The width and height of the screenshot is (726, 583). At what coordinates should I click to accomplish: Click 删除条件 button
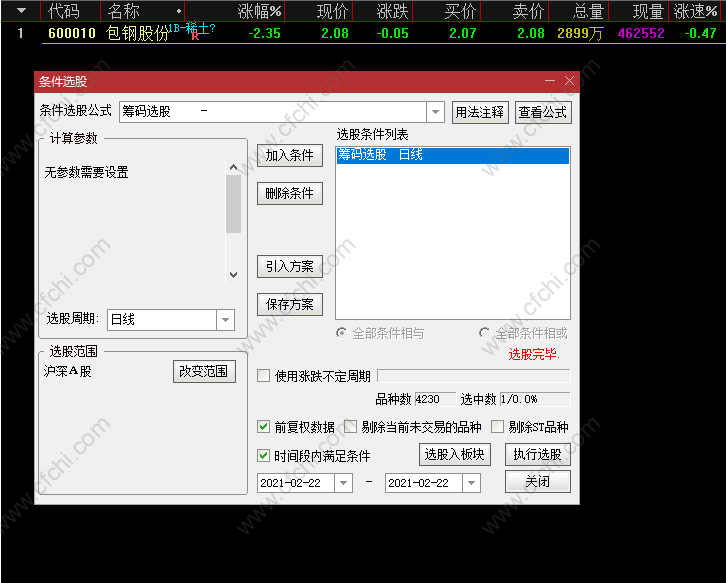pyautogui.click(x=289, y=193)
